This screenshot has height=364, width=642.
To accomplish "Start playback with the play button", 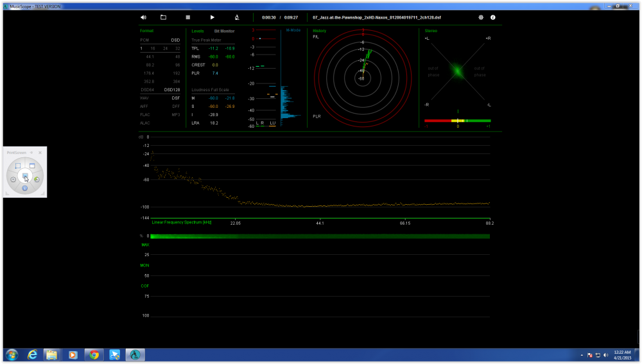I will tap(212, 17).
